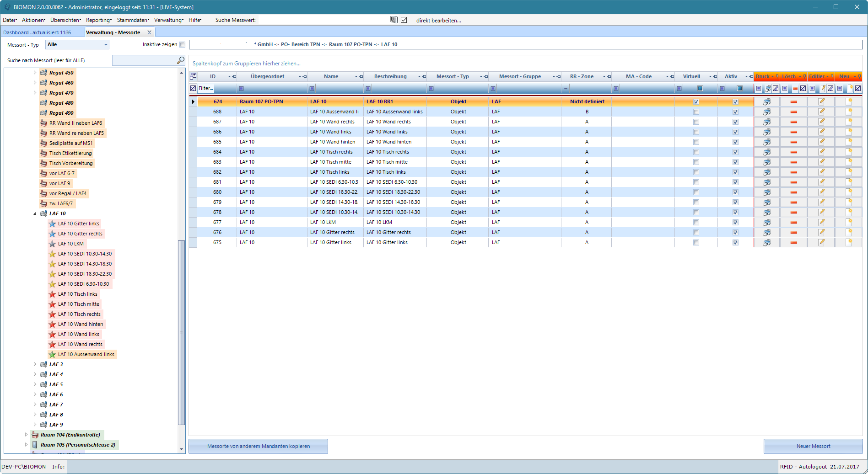This screenshot has height=474, width=868.
Task: Click the tree panel vertical scrollbar thumb
Action: pyautogui.click(x=181, y=332)
